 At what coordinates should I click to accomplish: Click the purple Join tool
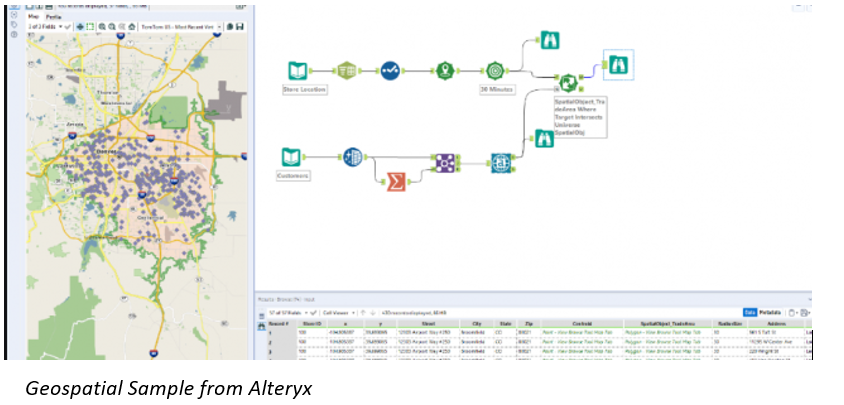tap(443, 163)
